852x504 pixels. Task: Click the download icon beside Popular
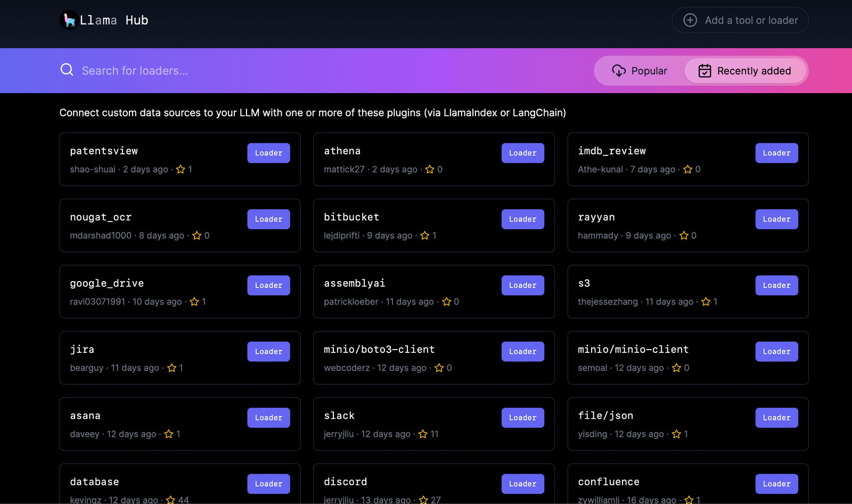[618, 70]
